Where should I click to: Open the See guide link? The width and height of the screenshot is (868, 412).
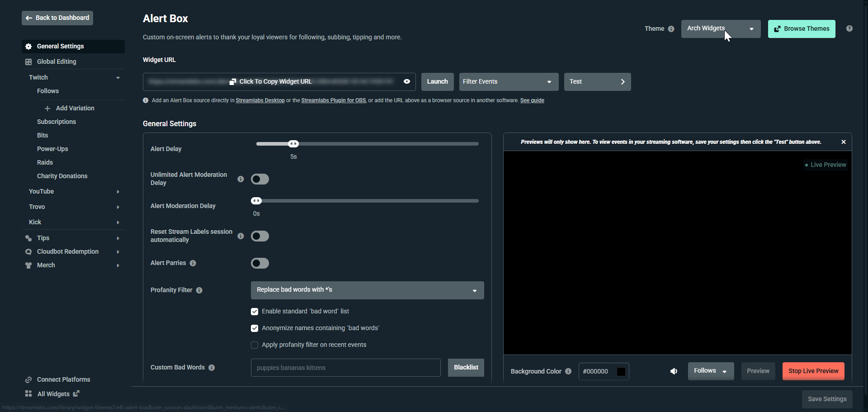pyautogui.click(x=532, y=100)
